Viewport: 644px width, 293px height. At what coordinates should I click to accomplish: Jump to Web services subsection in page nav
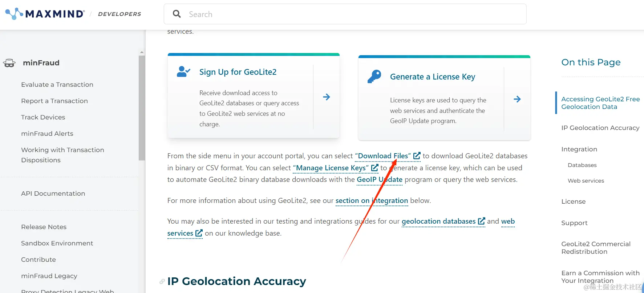586,181
